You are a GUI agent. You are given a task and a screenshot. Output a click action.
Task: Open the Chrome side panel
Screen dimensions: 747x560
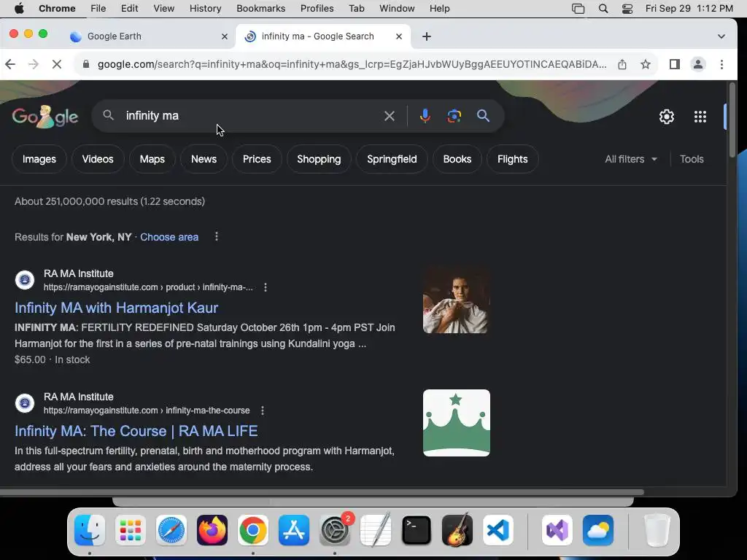pyautogui.click(x=675, y=64)
